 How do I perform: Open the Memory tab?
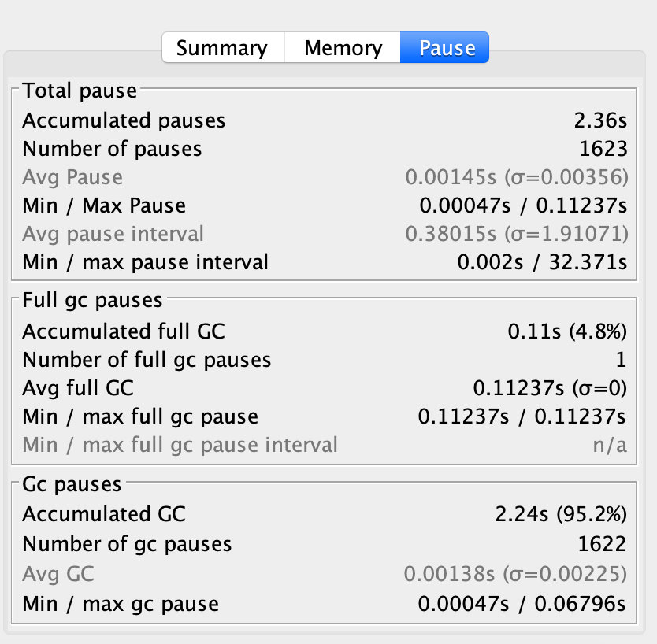point(343,48)
